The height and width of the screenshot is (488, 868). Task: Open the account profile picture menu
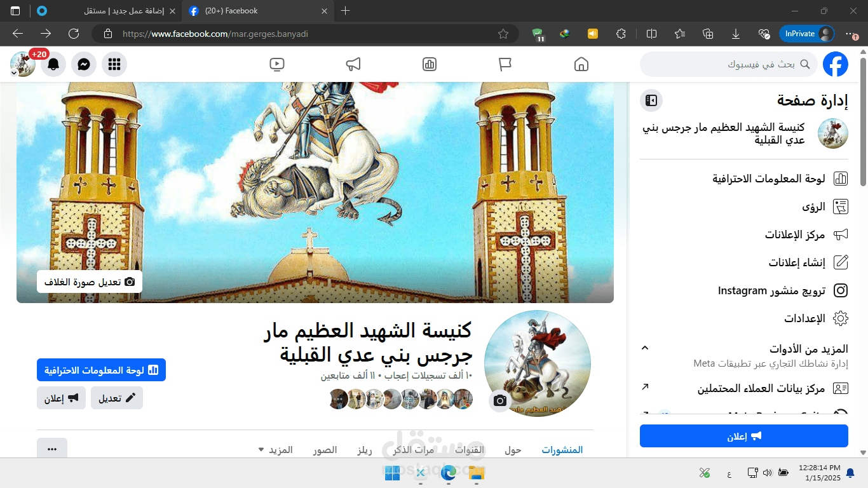pos(23,64)
